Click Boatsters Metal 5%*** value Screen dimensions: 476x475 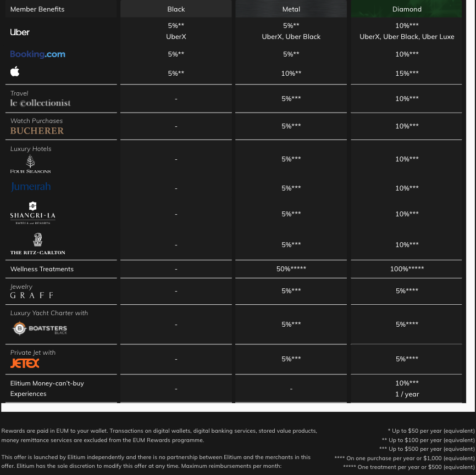coord(291,324)
